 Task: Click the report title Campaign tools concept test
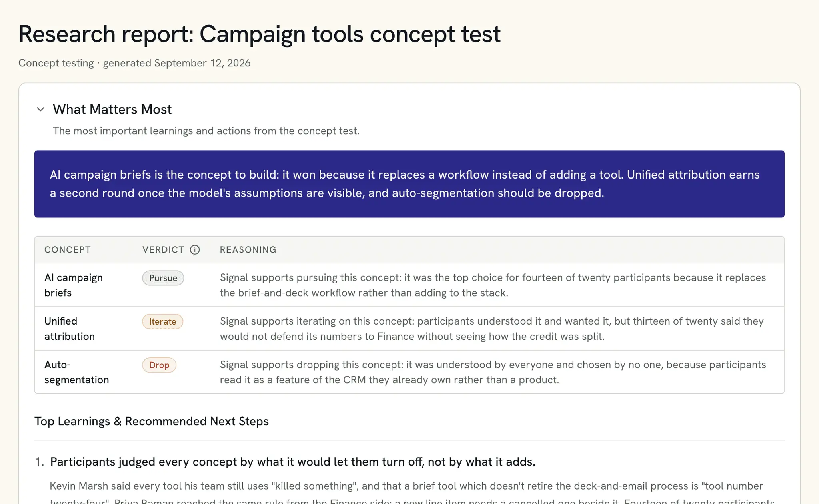click(x=260, y=34)
